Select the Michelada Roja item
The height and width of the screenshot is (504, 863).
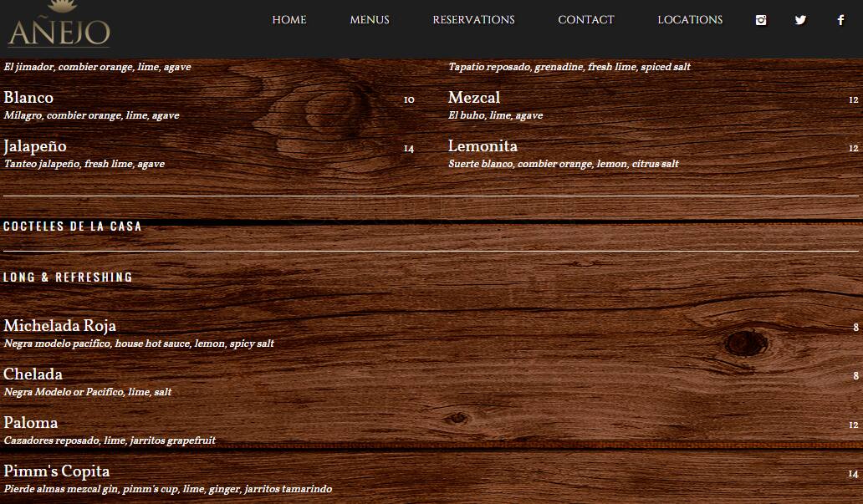coord(60,326)
